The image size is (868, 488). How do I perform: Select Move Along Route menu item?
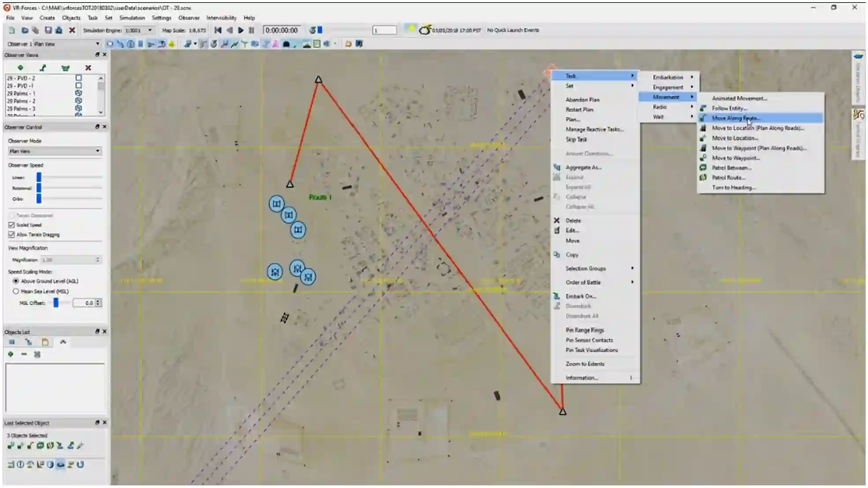pos(735,118)
